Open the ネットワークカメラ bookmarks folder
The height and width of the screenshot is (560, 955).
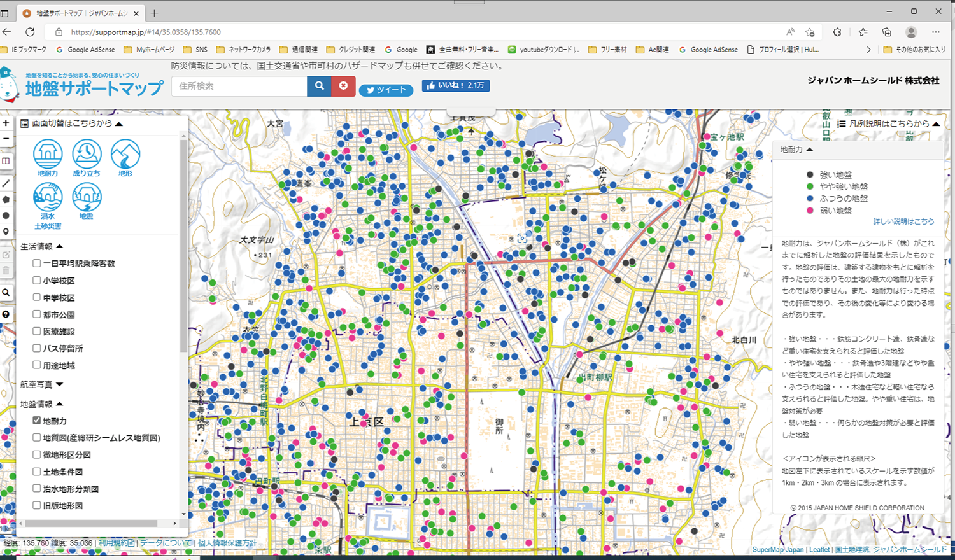[x=243, y=50]
